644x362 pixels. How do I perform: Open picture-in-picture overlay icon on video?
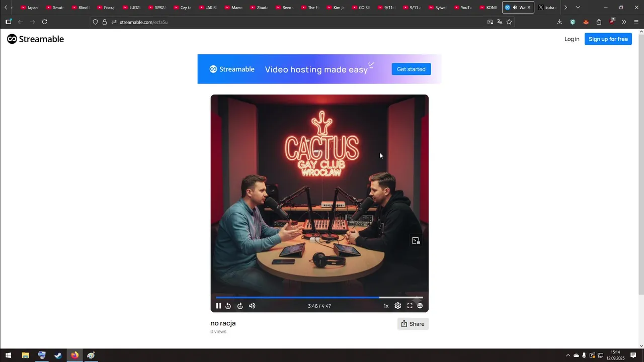tap(416, 241)
